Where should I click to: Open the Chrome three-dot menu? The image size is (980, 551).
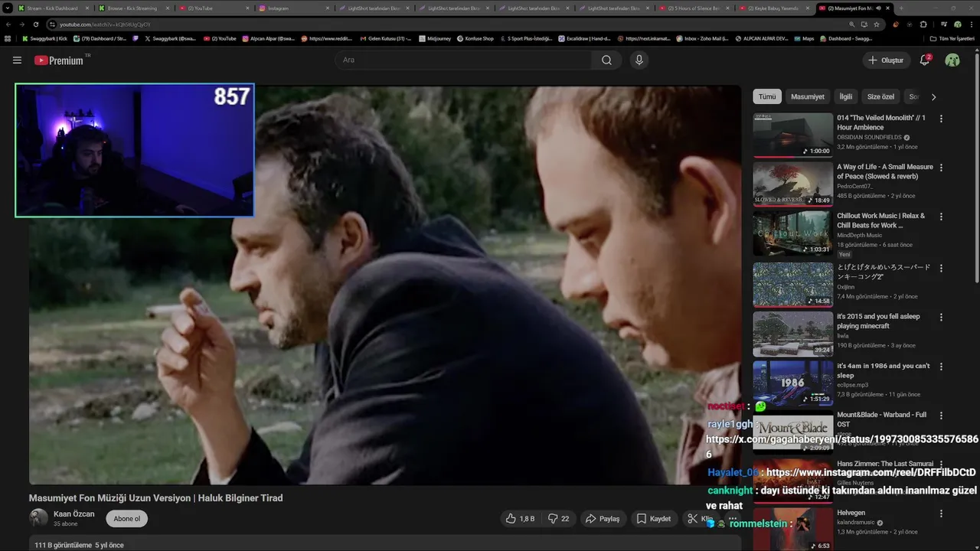point(971,24)
